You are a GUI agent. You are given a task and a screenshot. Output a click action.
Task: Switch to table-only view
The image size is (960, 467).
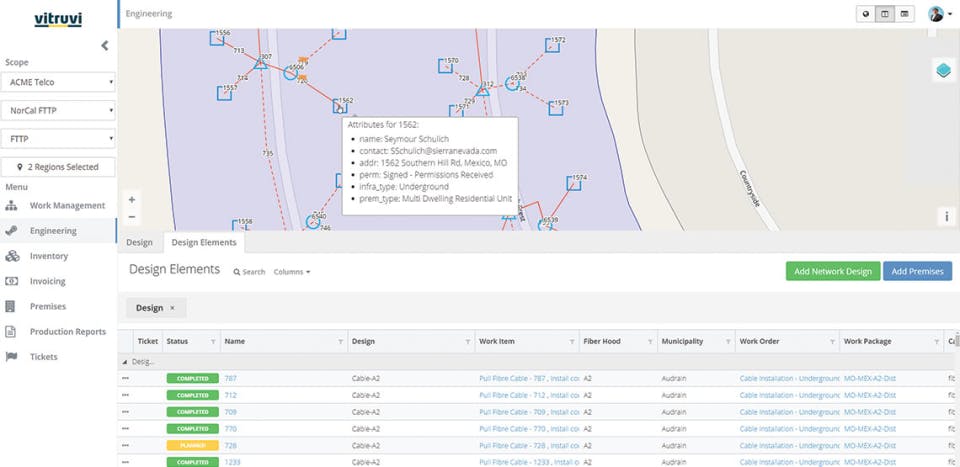(x=904, y=14)
